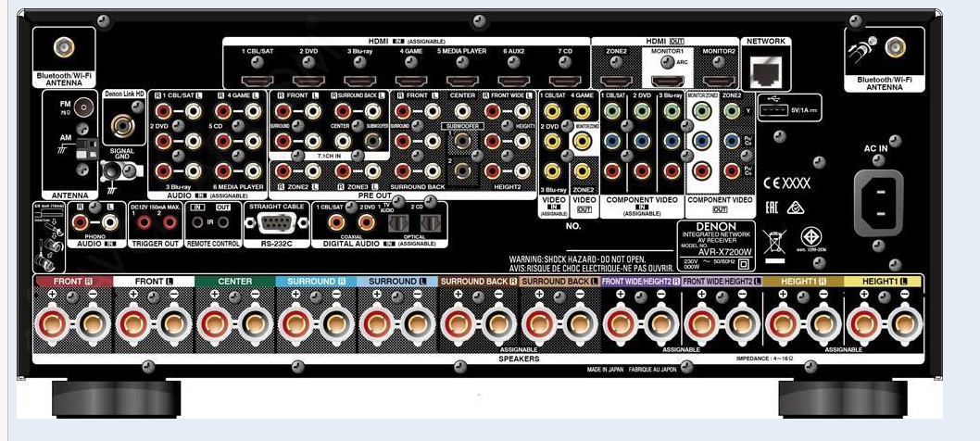Viewport: 980px width, 441px height.
Task: Click the HDMI IN 7 CD port
Action: coord(564,81)
